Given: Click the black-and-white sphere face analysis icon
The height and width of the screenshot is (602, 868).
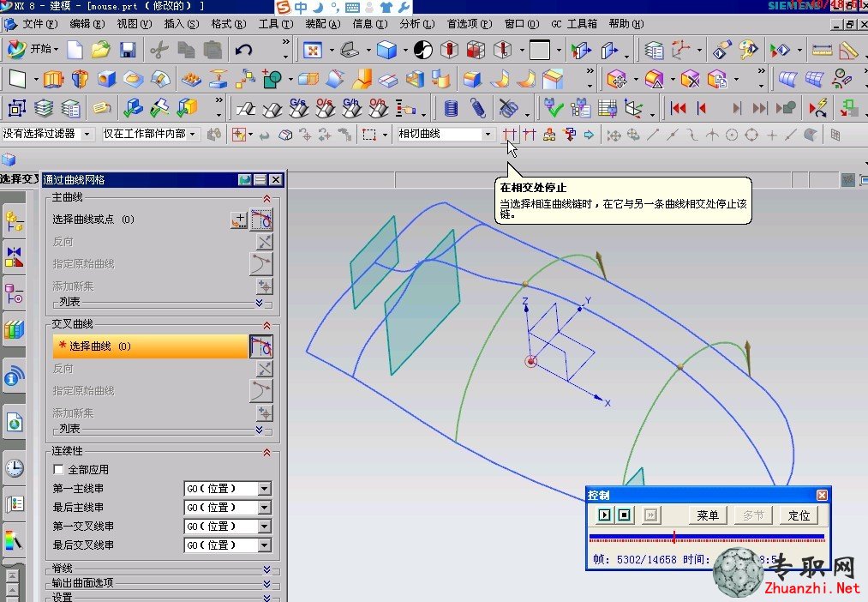Looking at the screenshot, I should click(x=423, y=51).
